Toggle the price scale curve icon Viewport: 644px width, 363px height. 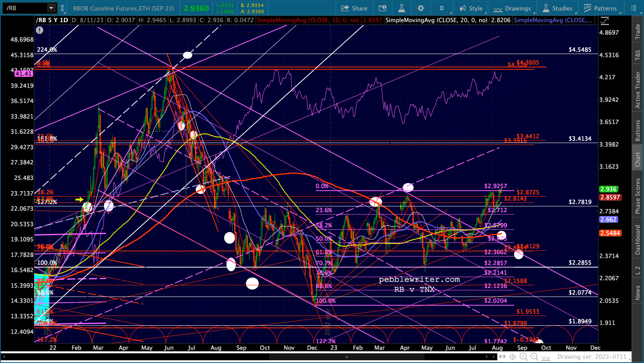605,21
